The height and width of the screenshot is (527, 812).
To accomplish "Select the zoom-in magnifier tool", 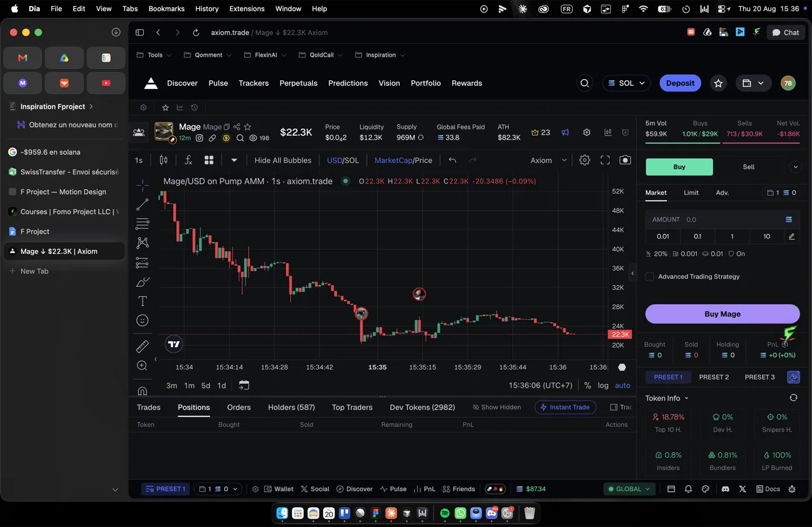I will [142, 366].
